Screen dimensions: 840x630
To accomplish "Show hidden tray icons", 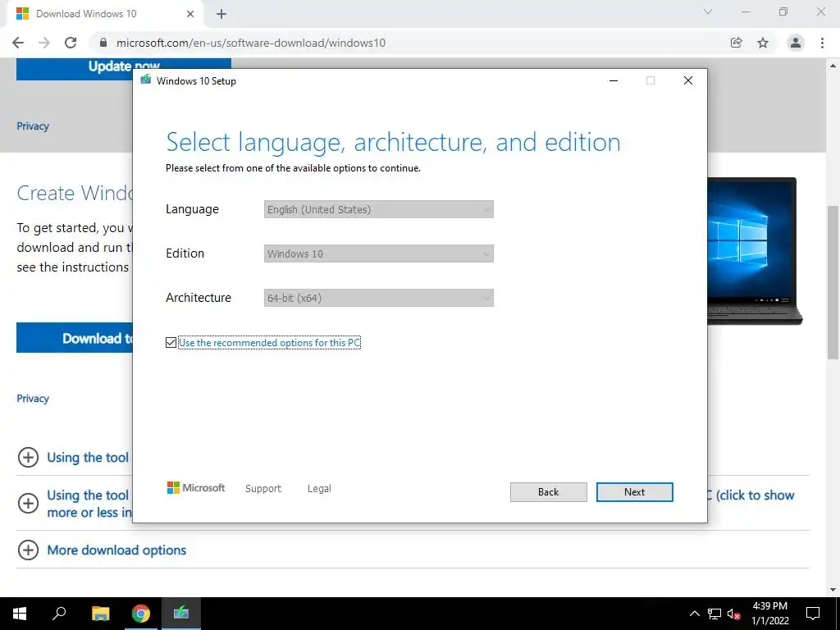I will point(694,614).
